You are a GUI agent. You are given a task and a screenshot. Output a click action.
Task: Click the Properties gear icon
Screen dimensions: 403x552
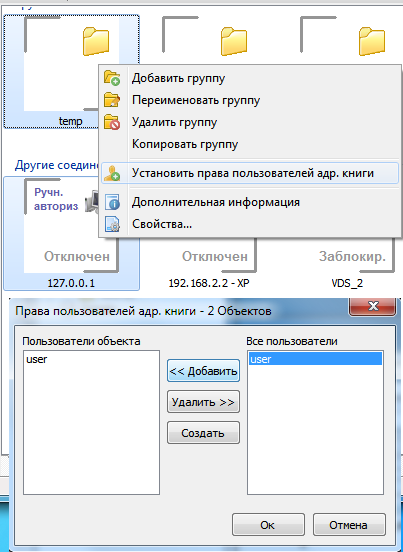click(x=112, y=224)
